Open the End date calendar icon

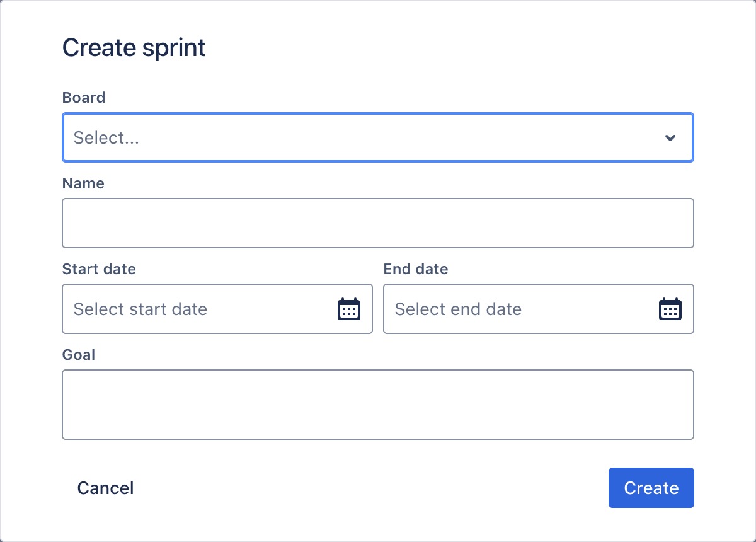(670, 309)
